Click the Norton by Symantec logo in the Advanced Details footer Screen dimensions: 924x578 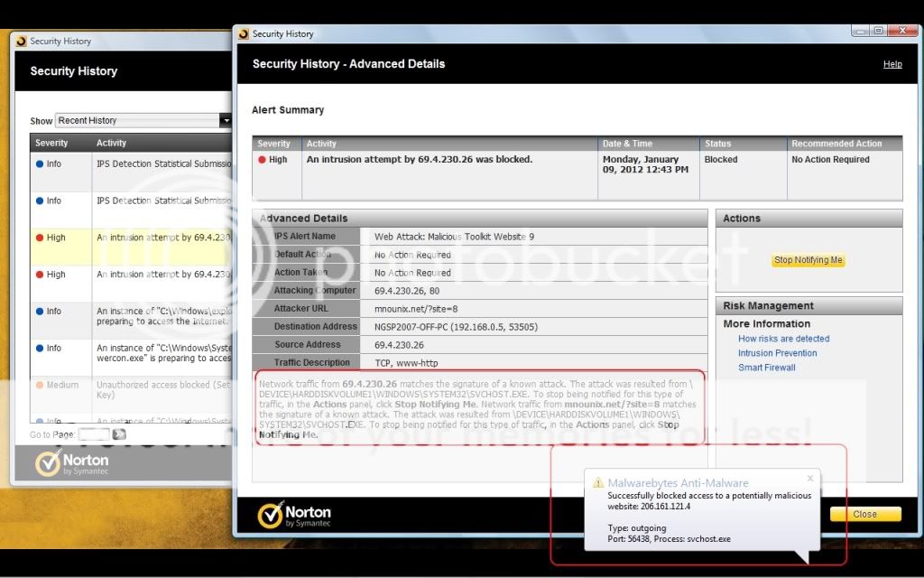pos(294,515)
